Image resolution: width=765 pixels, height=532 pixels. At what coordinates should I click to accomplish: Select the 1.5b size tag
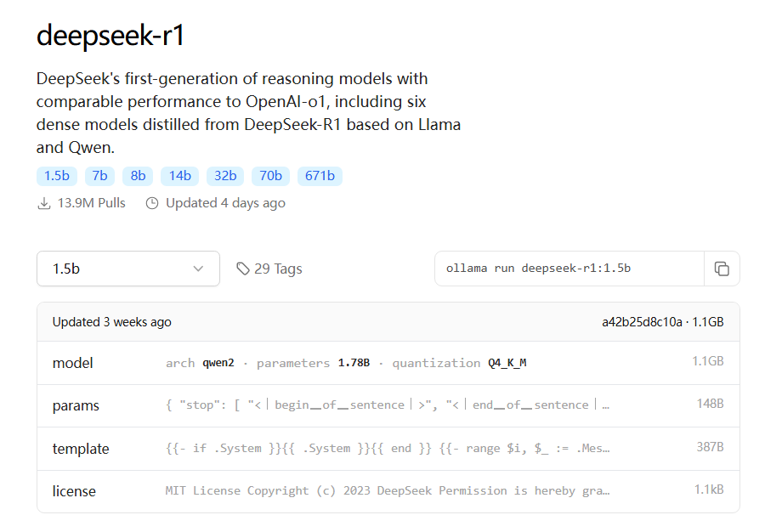click(57, 176)
